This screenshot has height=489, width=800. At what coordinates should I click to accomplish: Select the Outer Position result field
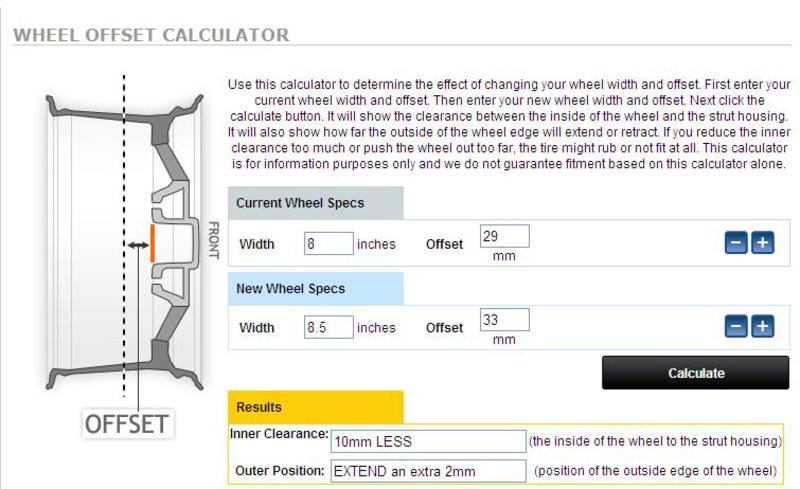tap(428, 470)
